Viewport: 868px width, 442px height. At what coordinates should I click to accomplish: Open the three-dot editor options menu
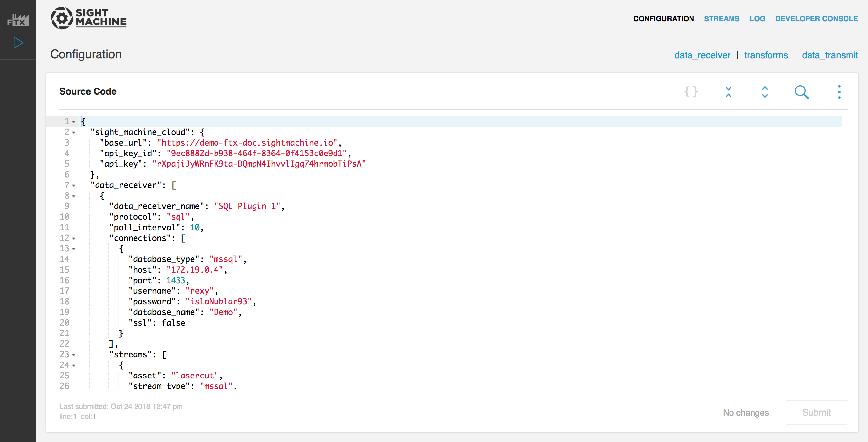coord(839,92)
